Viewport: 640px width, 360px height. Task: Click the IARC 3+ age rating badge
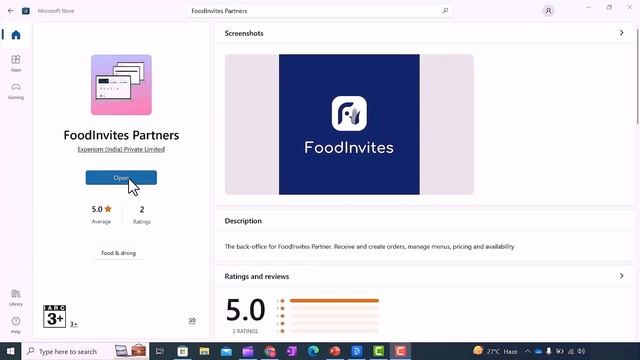click(54, 316)
